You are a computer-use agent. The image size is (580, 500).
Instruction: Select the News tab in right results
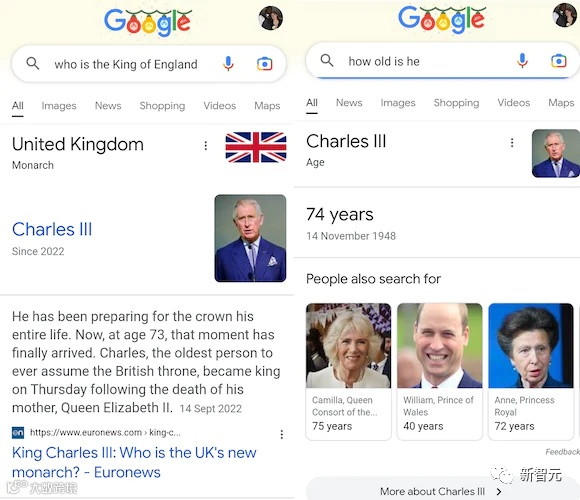pyautogui.click(x=349, y=103)
